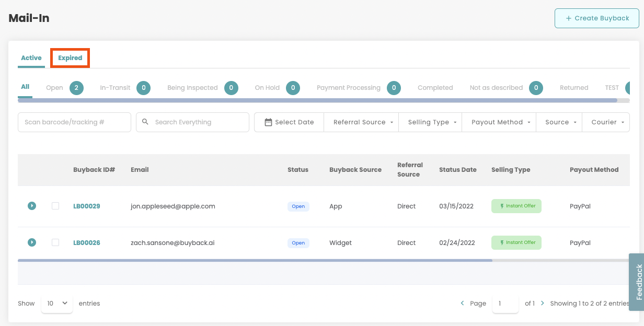Tick the checkbox for LB00029
This screenshot has height=326, width=644.
click(x=55, y=206)
